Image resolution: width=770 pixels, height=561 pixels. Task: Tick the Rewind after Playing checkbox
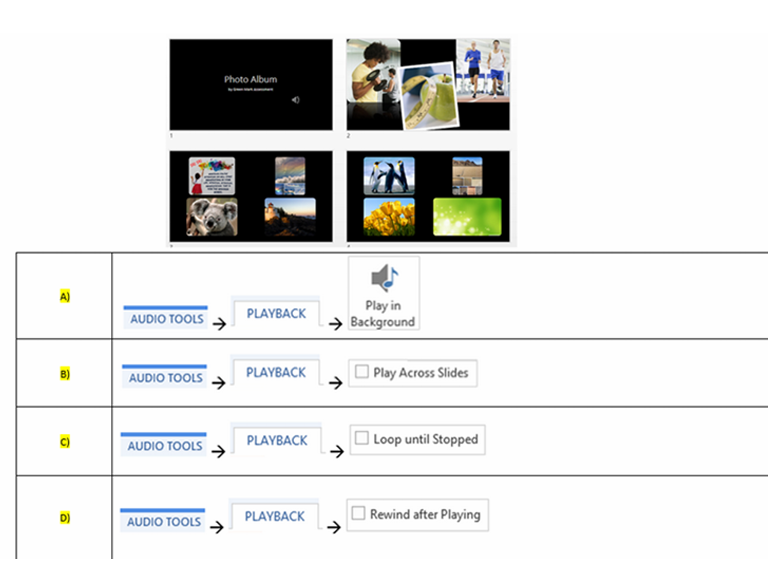click(359, 514)
